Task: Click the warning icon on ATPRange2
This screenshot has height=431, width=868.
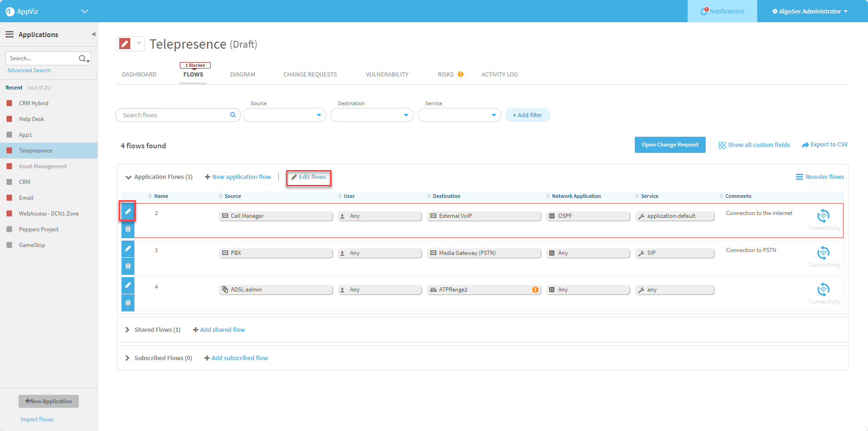Action: [x=535, y=290]
